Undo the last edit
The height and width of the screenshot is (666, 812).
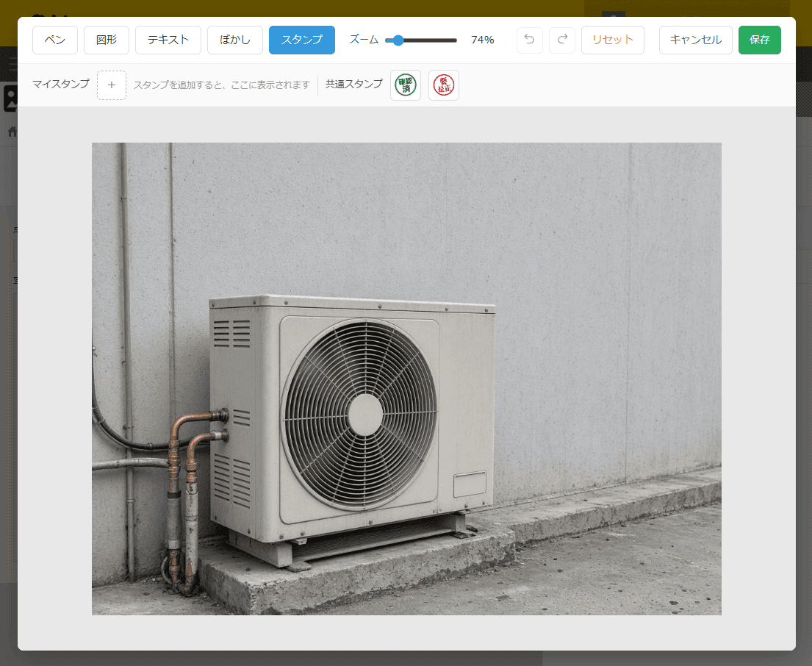pyautogui.click(x=529, y=40)
